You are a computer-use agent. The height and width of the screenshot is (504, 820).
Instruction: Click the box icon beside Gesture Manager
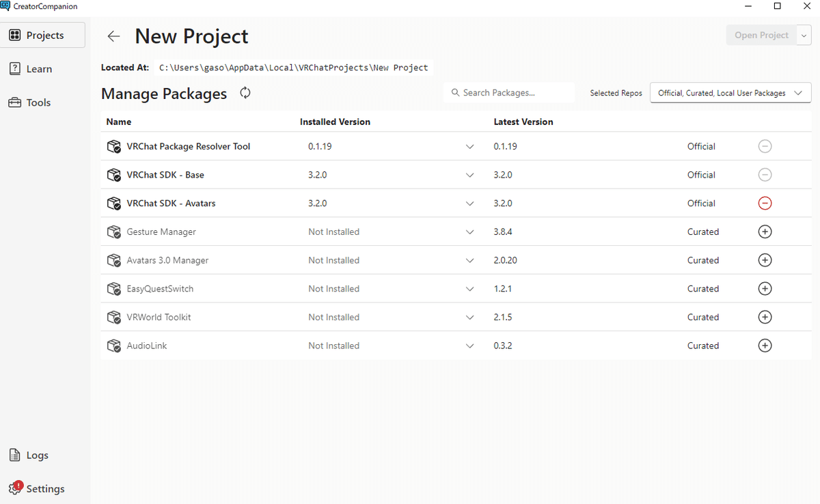point(114,232)
